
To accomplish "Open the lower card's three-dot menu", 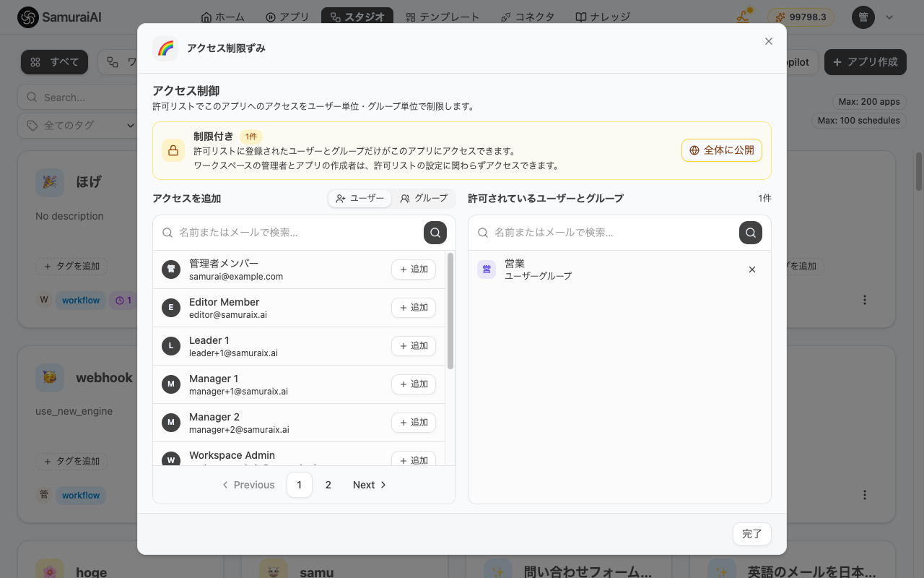I will (x=865, y=495).
